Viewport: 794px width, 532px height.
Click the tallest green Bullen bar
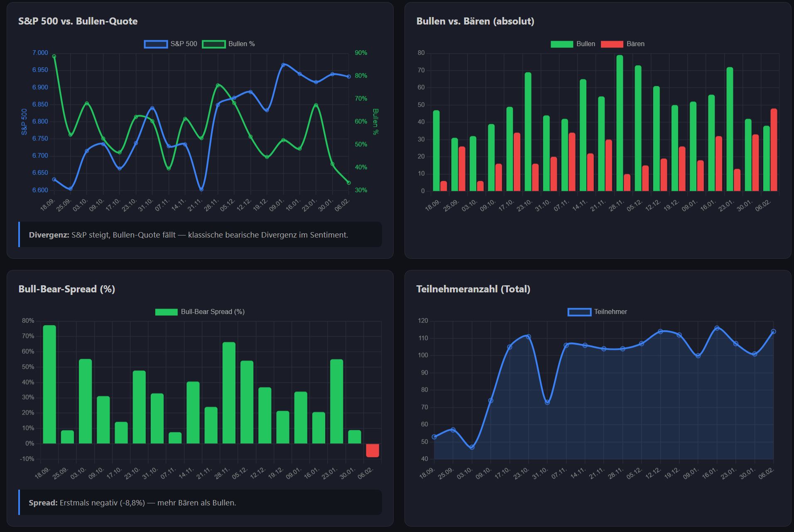[x=620, y=123]
